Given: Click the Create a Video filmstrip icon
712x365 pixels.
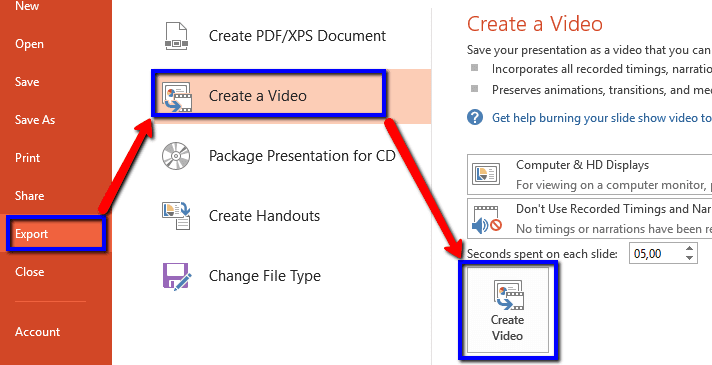Looking at the screenshot, I should (178, 96).
